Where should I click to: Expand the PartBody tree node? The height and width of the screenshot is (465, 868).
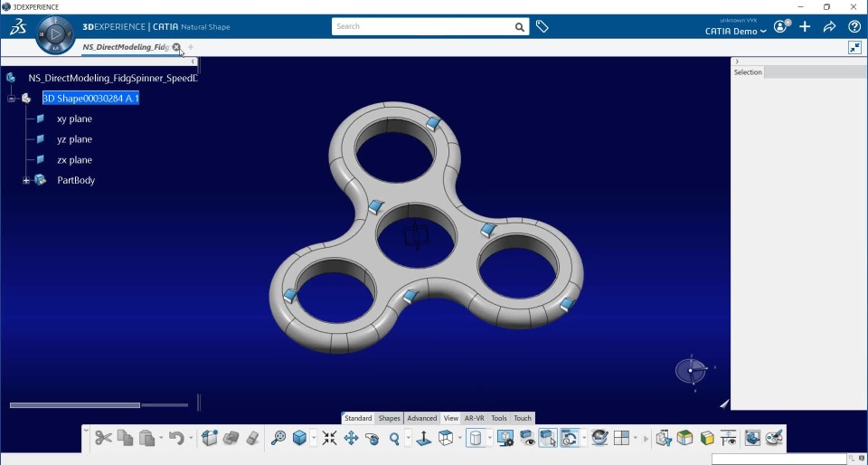(x=26, y=180)
